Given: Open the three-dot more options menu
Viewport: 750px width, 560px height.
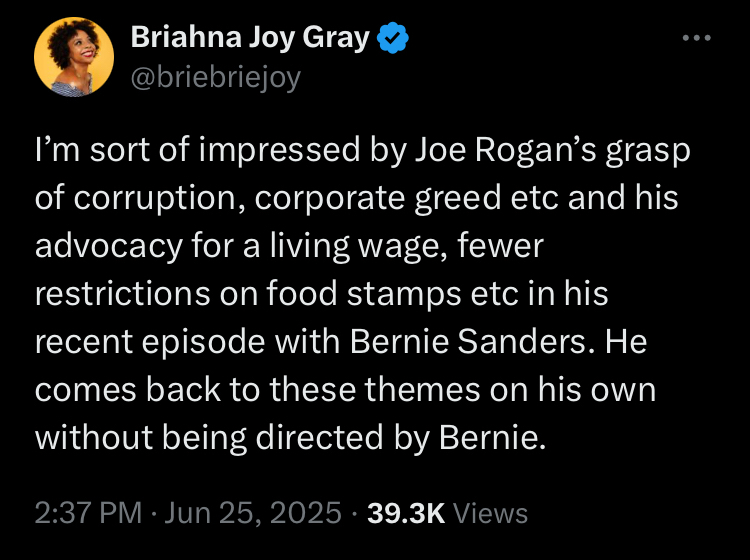Looking at the screenshot, I should coord(695,38).
